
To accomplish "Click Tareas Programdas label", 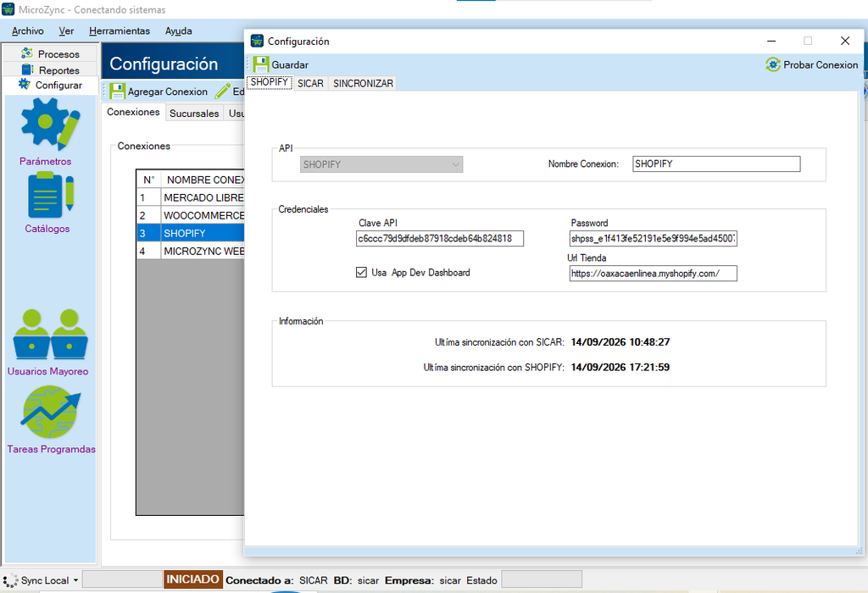I will (51, 449).
